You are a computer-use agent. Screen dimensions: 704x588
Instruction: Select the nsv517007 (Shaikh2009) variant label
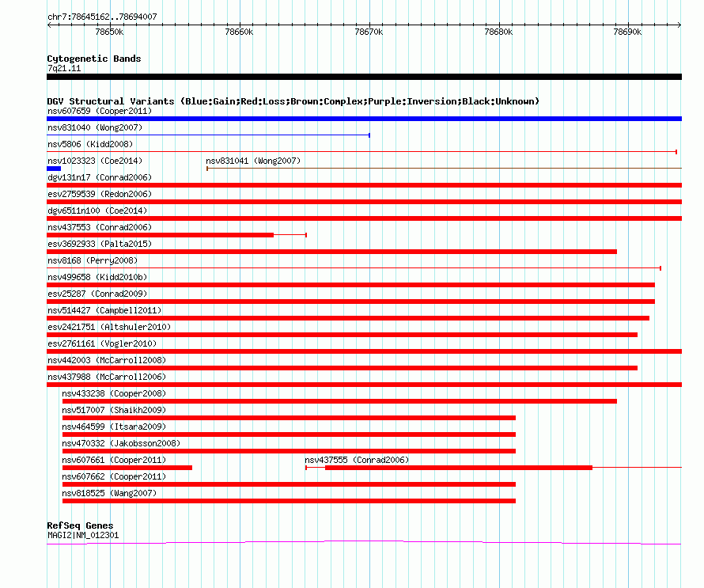coord(114,410)
